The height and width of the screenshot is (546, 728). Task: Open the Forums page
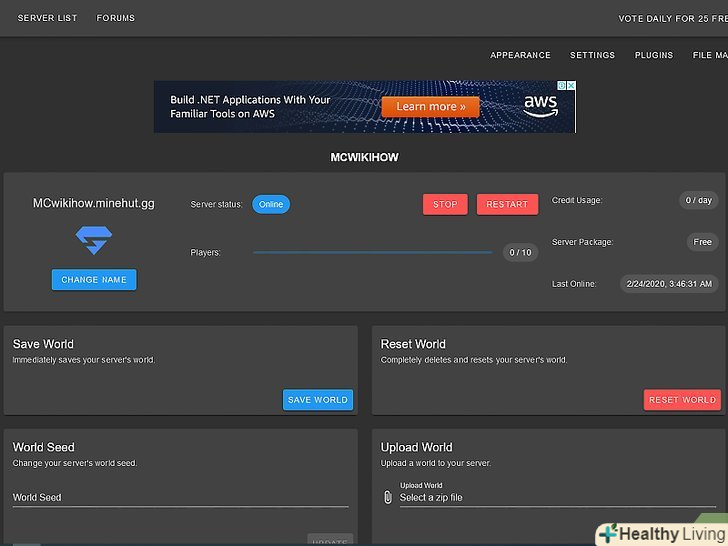[x=116, y=18]
